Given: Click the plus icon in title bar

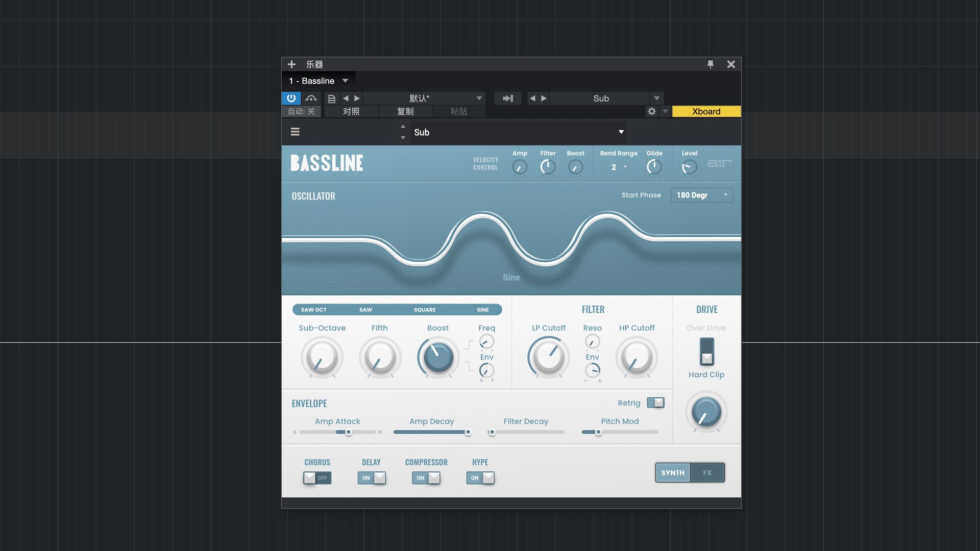Looking at the screenshot, I should tap(291, 64).
